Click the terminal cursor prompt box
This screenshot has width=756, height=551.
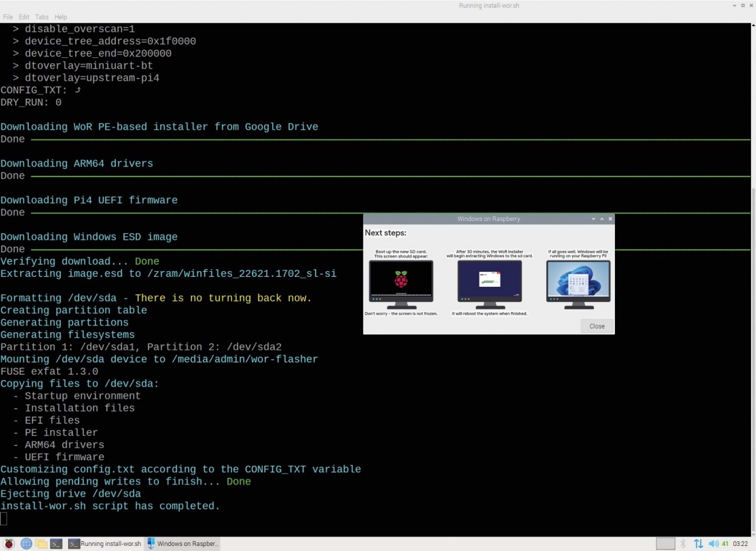(3, 519)
